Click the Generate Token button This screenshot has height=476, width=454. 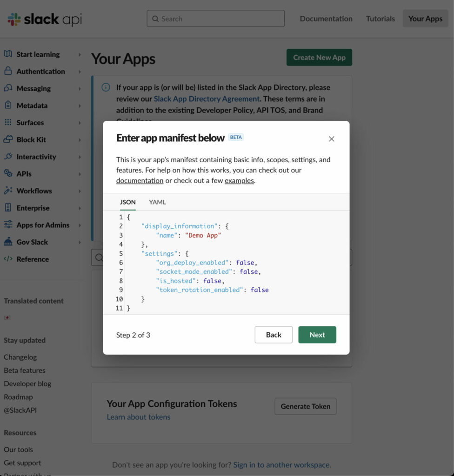[x=306, y=406]
